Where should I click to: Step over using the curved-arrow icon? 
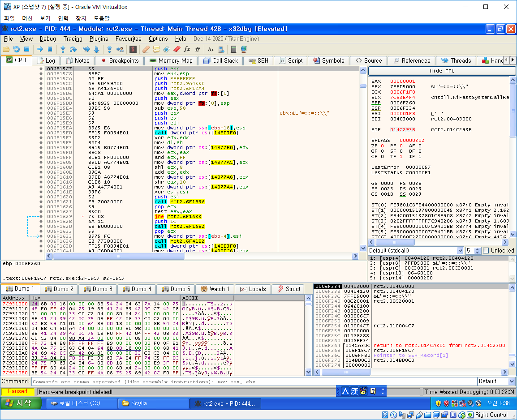(x=73, y=49)
